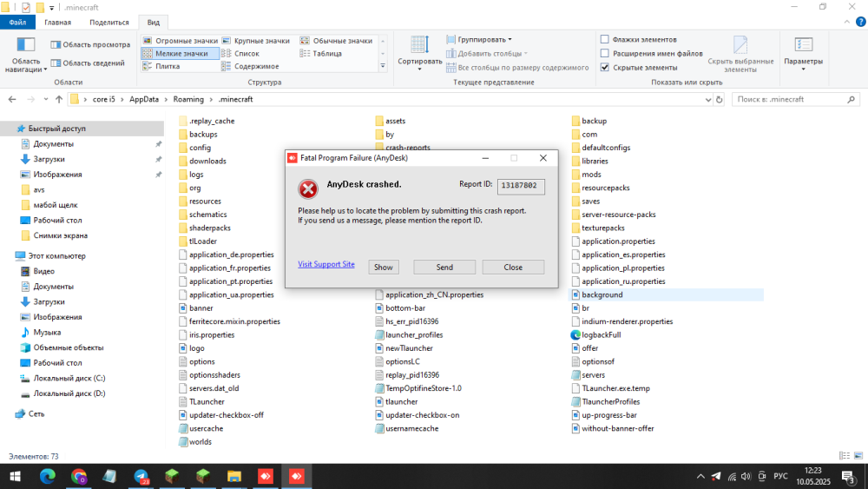Select Extra large icons view (Огромные значки)

[x=181, y=41]
